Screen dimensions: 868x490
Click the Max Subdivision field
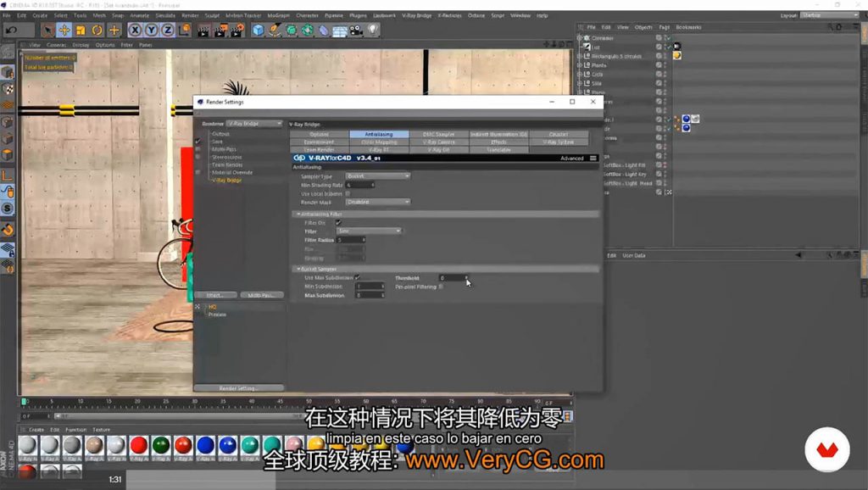pyautogui.click(x=370, y=296)
